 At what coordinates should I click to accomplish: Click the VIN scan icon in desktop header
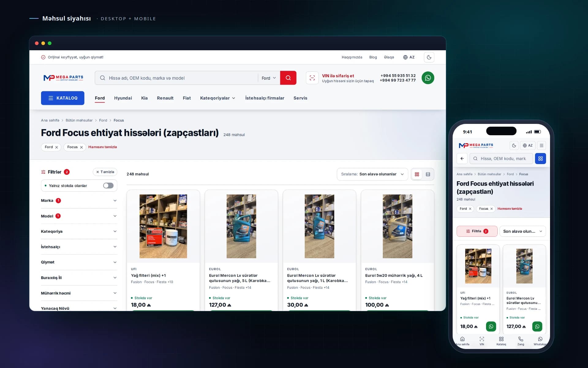312,78
